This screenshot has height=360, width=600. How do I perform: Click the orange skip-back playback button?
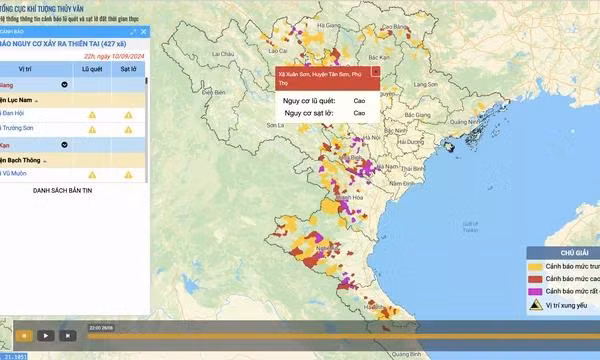(24, 336)
